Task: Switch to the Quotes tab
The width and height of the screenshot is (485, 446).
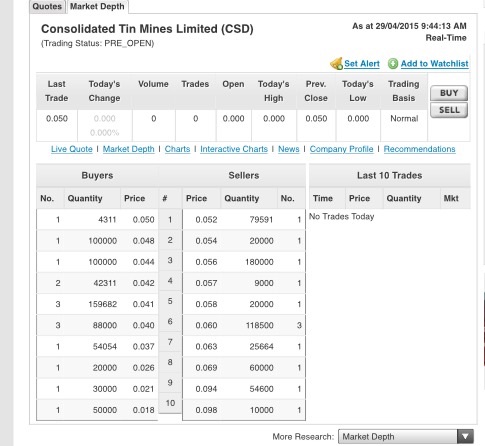Action: point(47,6)
